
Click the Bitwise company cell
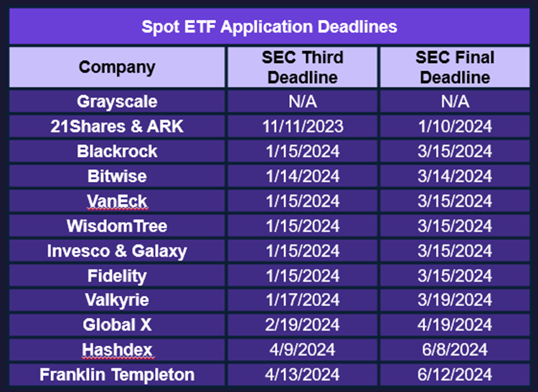pyautogui.click(x=117, y=176)
